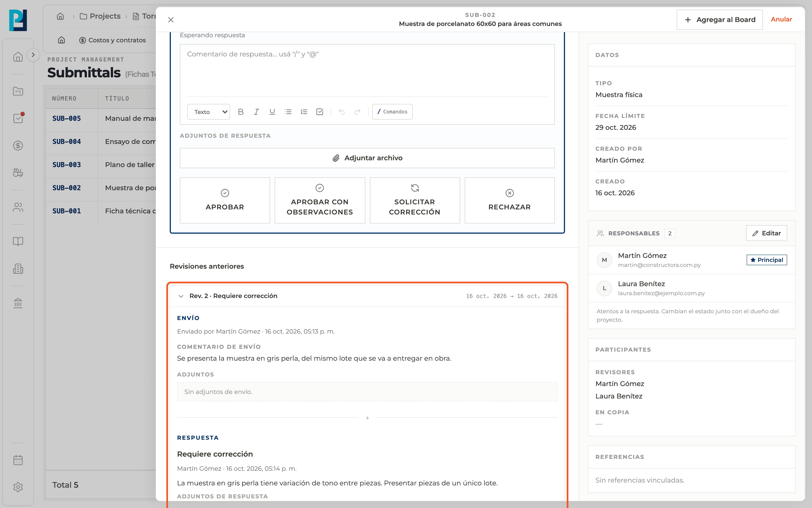This screenshot has height=508, width=812.
Task: Go to Projects in breadcrumb
Action: [x=100, y=16]
